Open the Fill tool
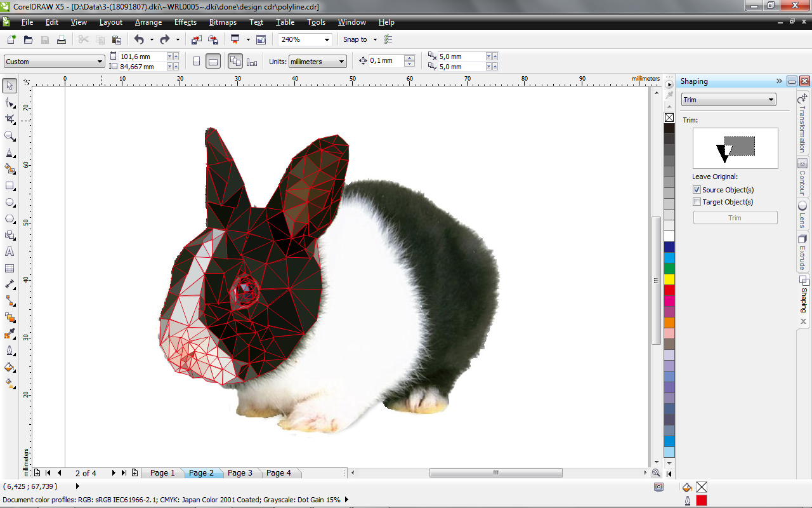 pyautogui.click(x=9, y=367)
